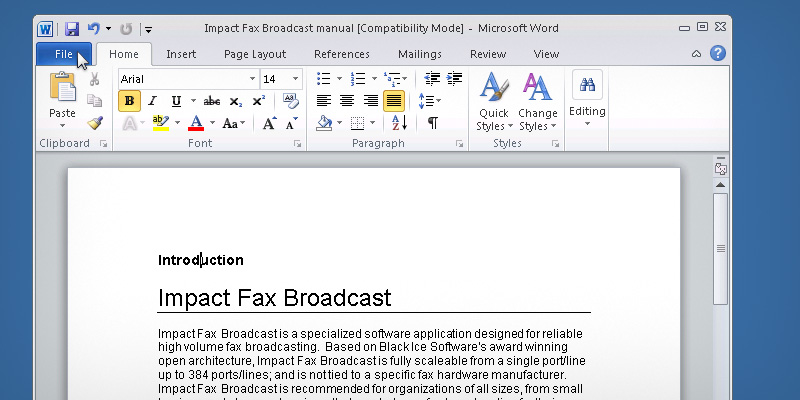The width and height of the screenshot is (800, 400).
Task: Switch to the Page Layout tab
Action: click(x=255, y=54)
